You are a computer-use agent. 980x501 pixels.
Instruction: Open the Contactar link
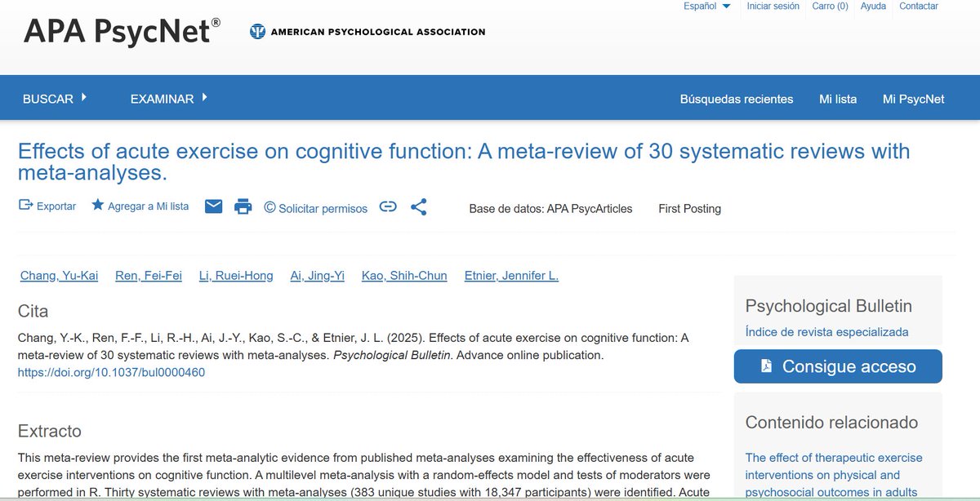(919, 7)
